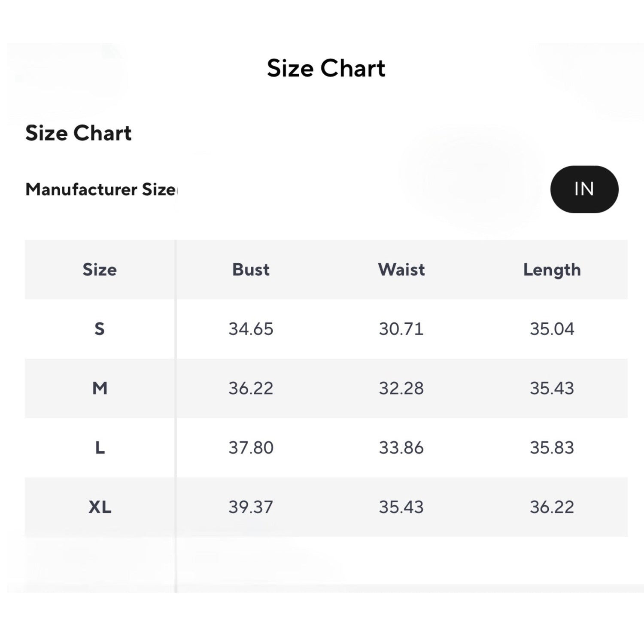Screen dimensions: 644x644
Task: Click the 35.83 length value for L
Action: (552, 448)
